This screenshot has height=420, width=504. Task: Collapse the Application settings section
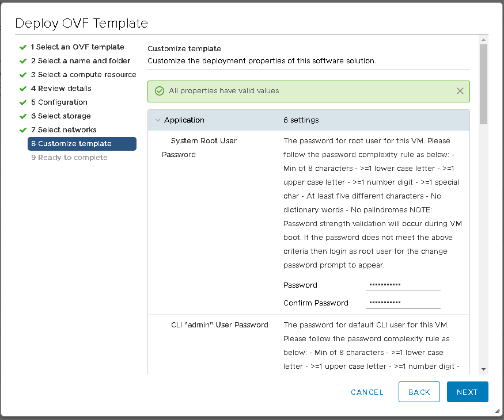[x=158, y=120]
